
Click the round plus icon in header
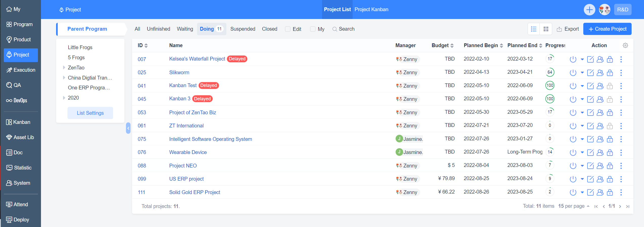(589, 10)
